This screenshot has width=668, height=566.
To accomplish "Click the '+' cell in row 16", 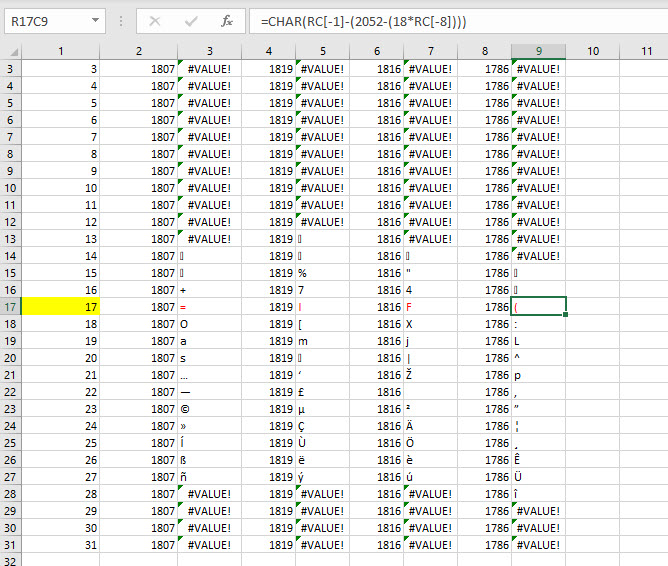I will (x=210, y=290).
